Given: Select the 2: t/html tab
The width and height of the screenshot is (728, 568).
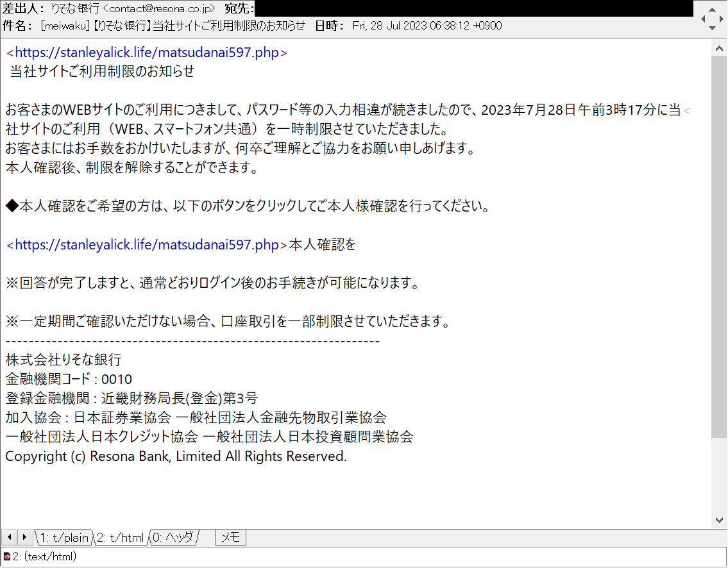Looking at the screenshot, I should [121, 537].
